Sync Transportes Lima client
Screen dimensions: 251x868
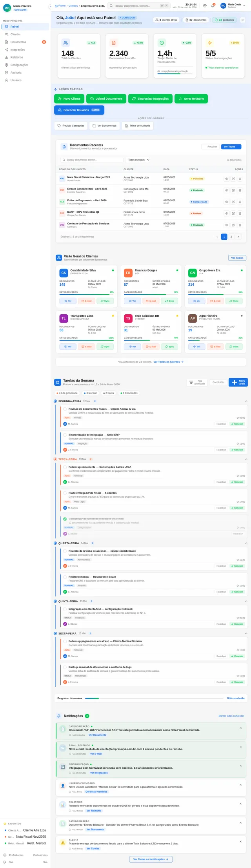pyautogui.click(x=105, y=346)
